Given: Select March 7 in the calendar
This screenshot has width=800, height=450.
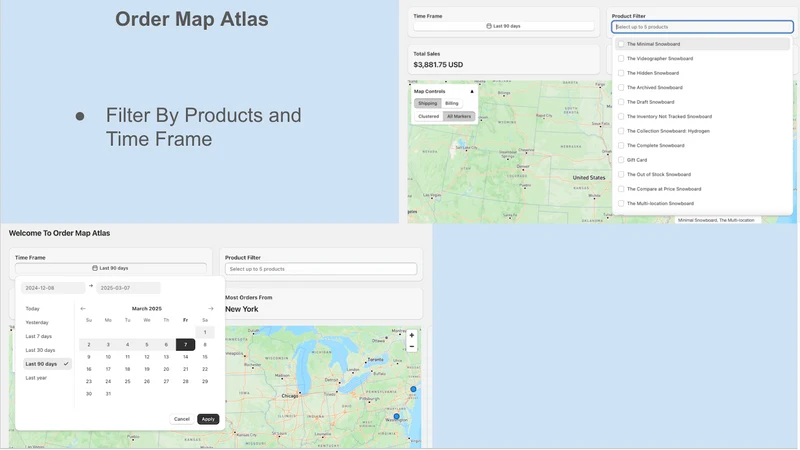Looking at the screenshot, I should pos(185,344).
